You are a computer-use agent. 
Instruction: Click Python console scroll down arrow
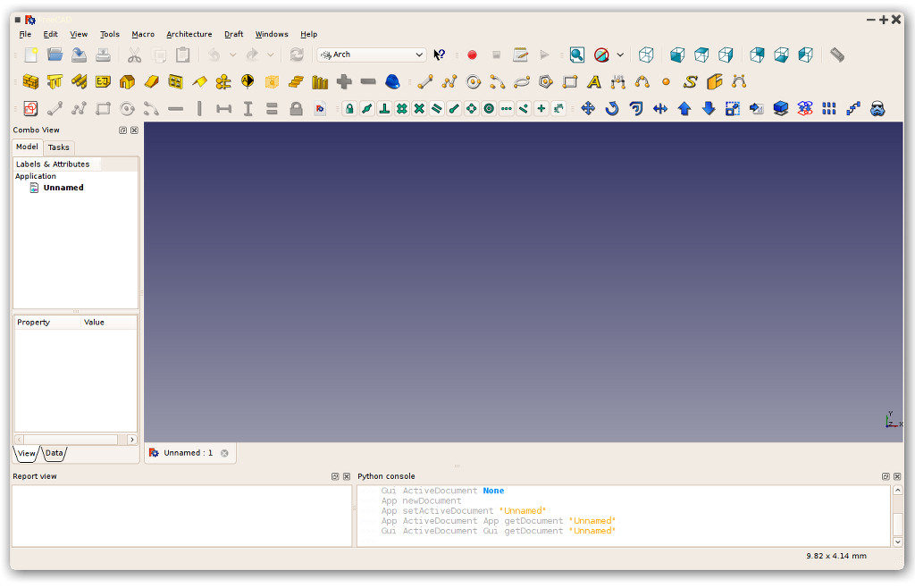pos(897,542)
